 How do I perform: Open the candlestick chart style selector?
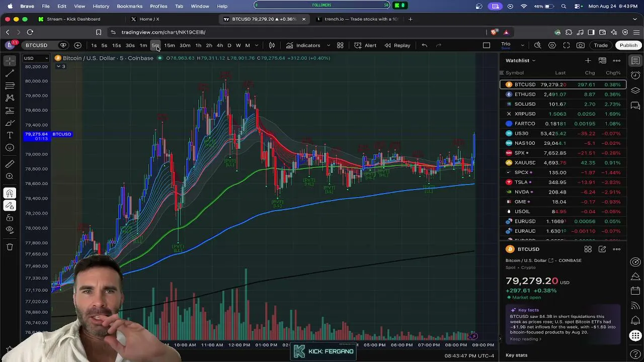pyautogui.click(x=272, y=45)
